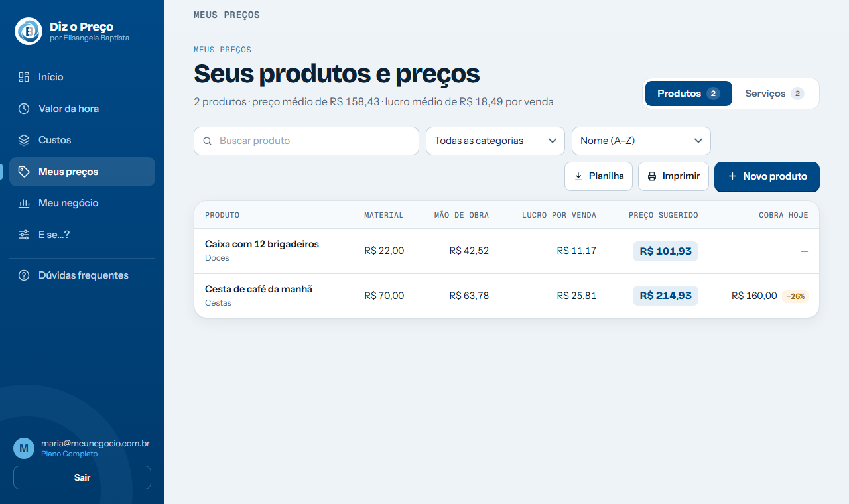
Task: Open the Nome (A–Z) sort dropdown
Action: pos(641,141)
